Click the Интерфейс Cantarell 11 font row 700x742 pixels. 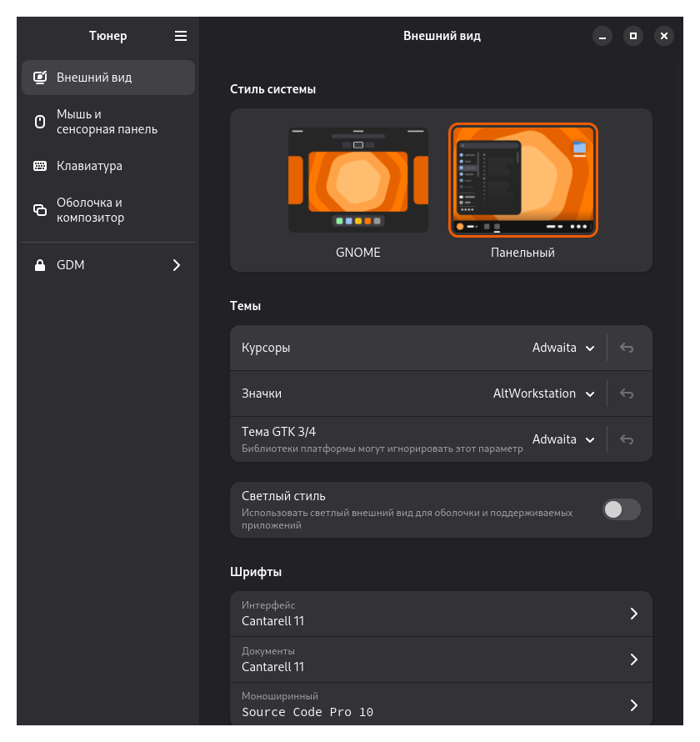pyautogui.click(x=441, y=614)
